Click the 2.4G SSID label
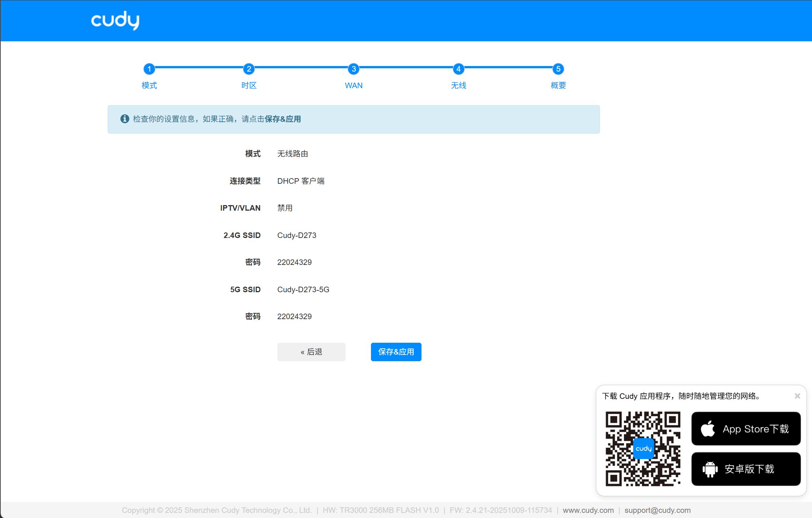This screenshot has height=518, width=812. [242, 235]
